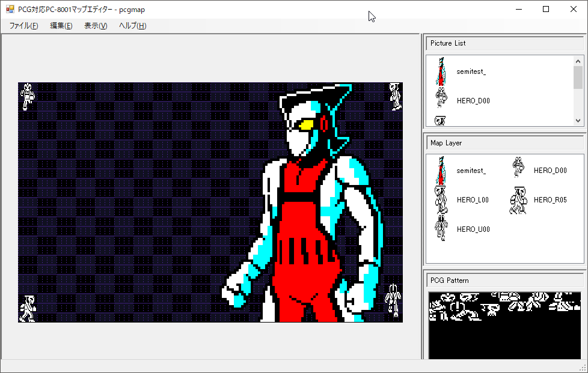Close the pcgmap editor window

[574, 10]
